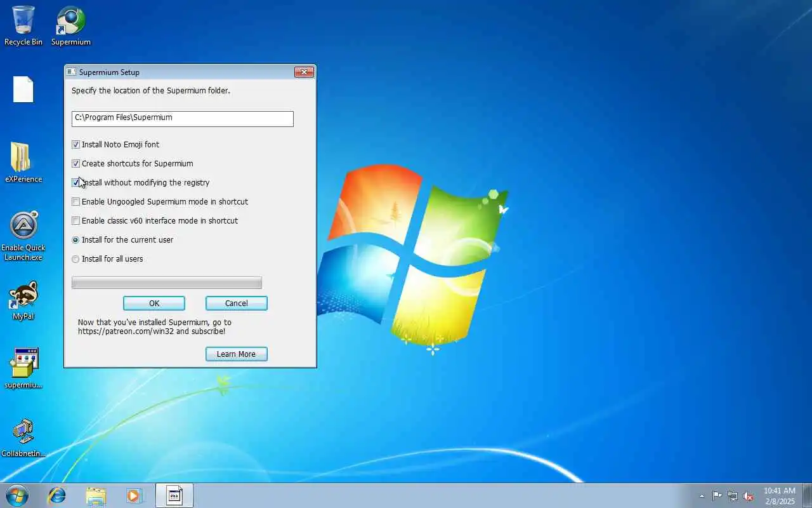Select the Supermium desktop shortcut icon
The width and height of the screenshot is (812, 508).
pos(70,25)
